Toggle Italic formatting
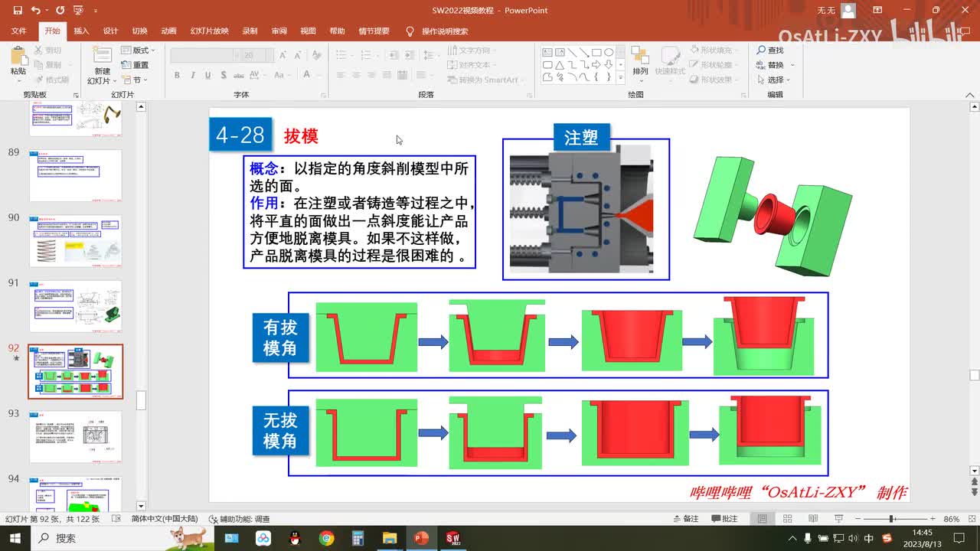Screen dimensions: 980x551 click(193, 75)
